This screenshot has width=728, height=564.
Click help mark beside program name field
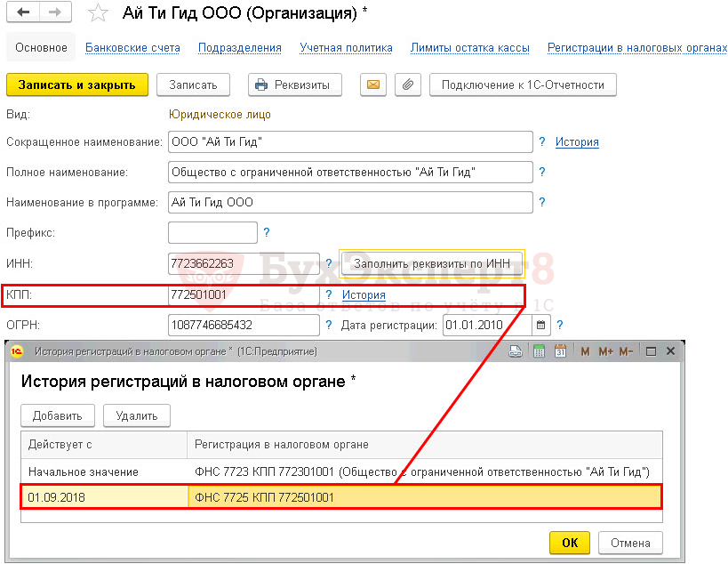point(542,202)
